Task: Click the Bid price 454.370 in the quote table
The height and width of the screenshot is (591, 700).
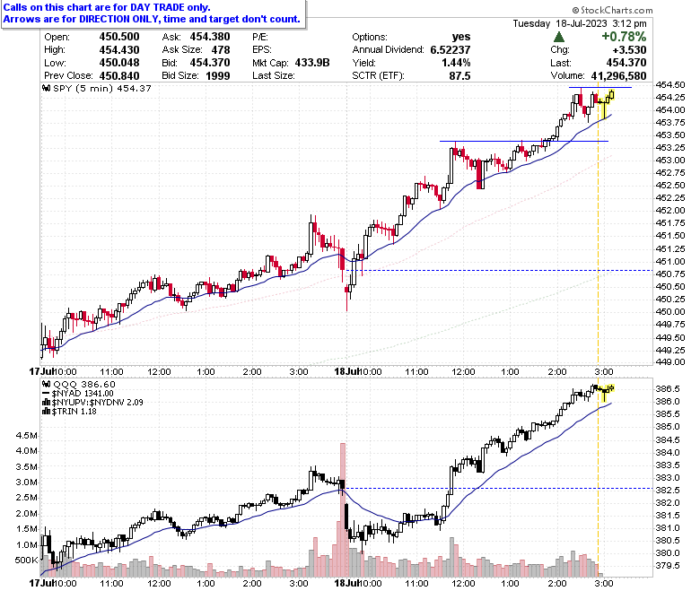Action: [x=210, y=63]
